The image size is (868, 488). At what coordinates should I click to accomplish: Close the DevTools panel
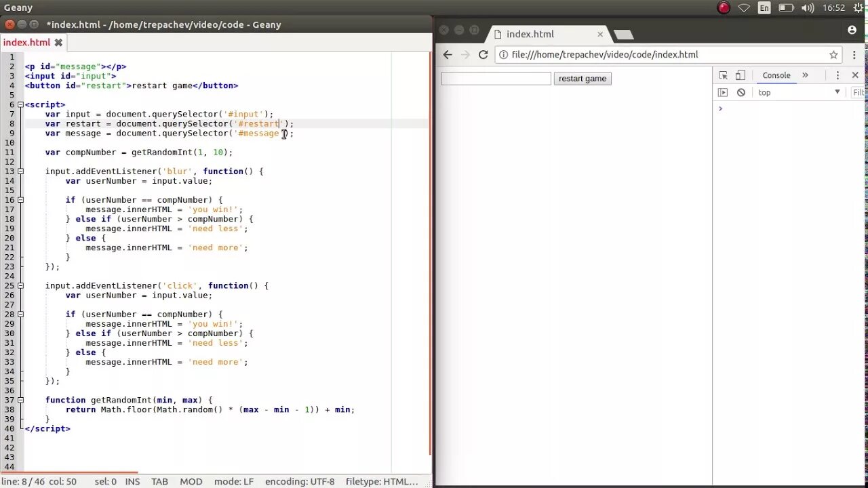click(855, 75)
